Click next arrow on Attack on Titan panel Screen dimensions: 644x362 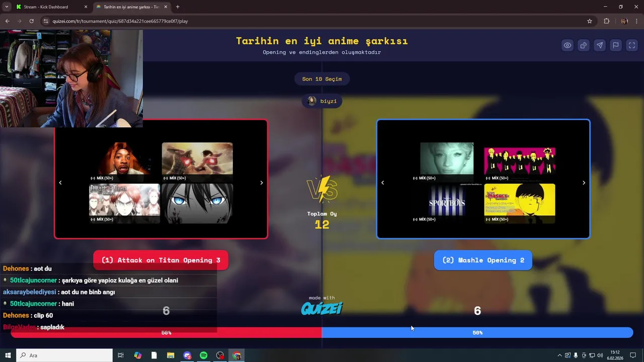261,183
